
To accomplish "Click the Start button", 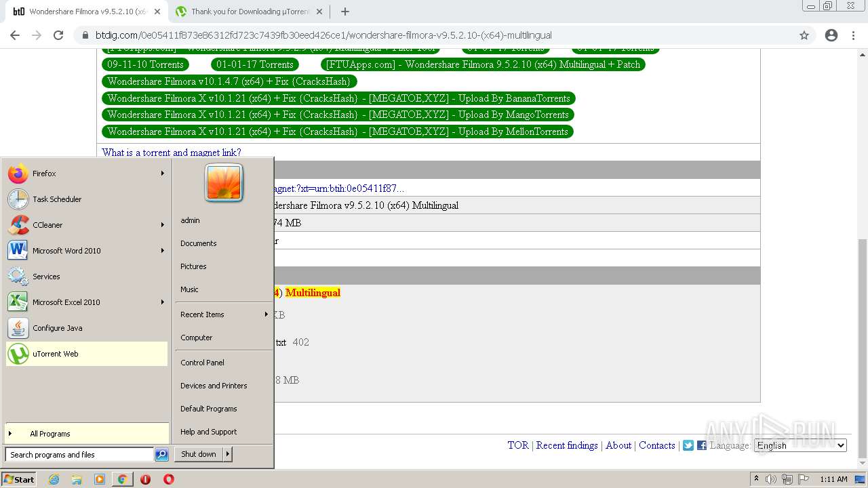I will click(19, 479).
